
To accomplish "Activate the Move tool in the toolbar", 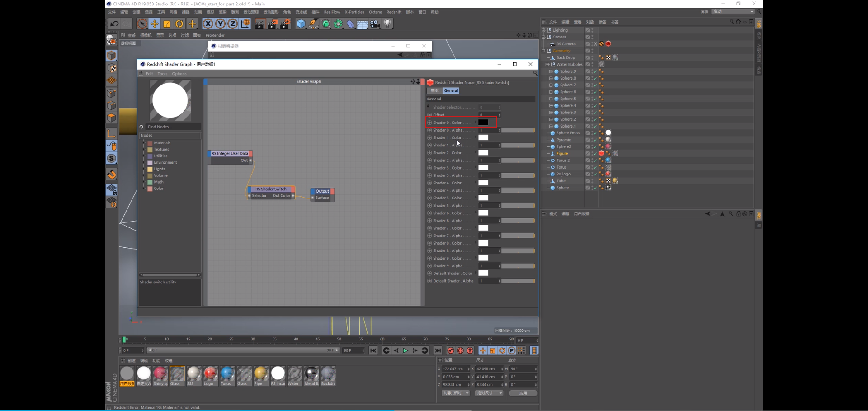I will [155, 24].
